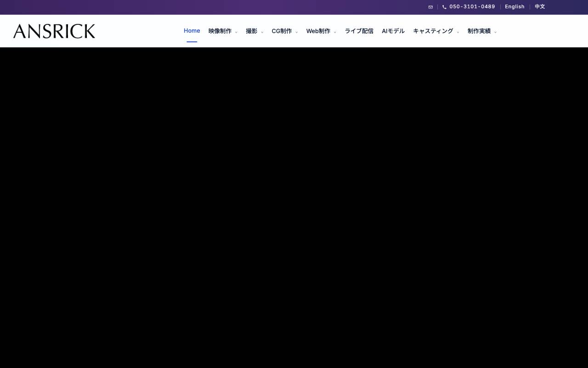Open the Web制作 menu
588x368 pixels.
click(318, 31)
